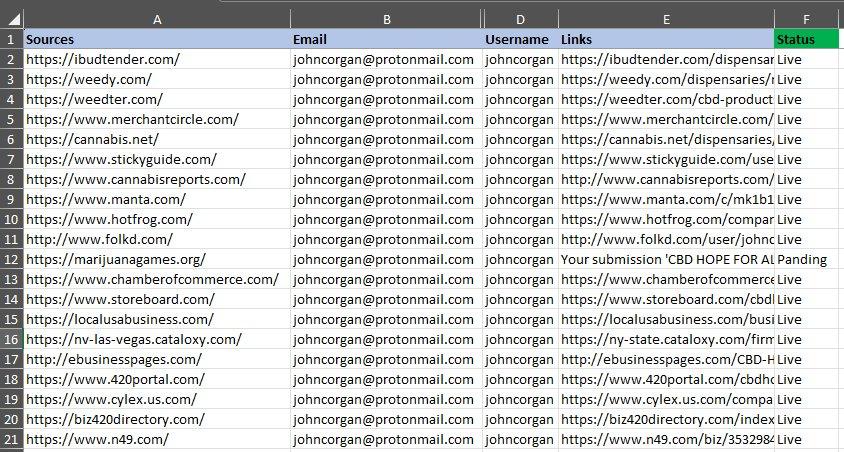Click the Live status in row 13
Image resolution: width=844 pixels, height=452 pixels.
pyautogui.click(x=806, y=279)
